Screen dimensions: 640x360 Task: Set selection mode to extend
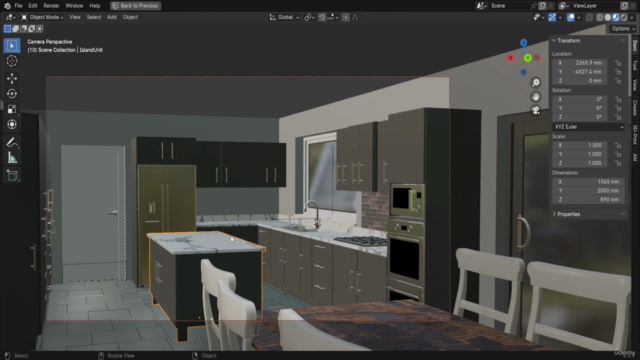pyautogui.click(x=16, y=29)
